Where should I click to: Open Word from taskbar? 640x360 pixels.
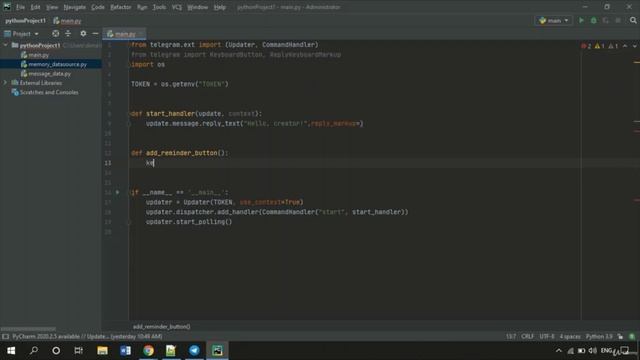pyautogui.click(x=125, y=351)
